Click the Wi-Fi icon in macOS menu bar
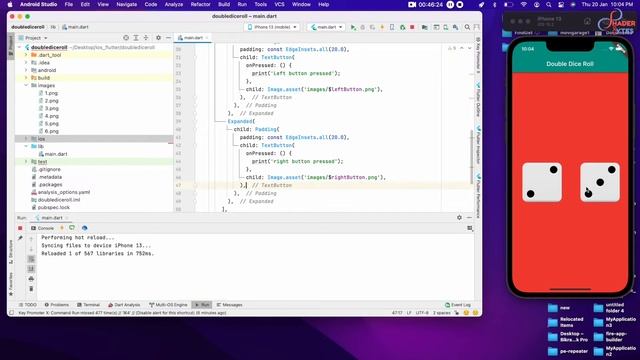The image size is (640, 360). tap(524, 4)
